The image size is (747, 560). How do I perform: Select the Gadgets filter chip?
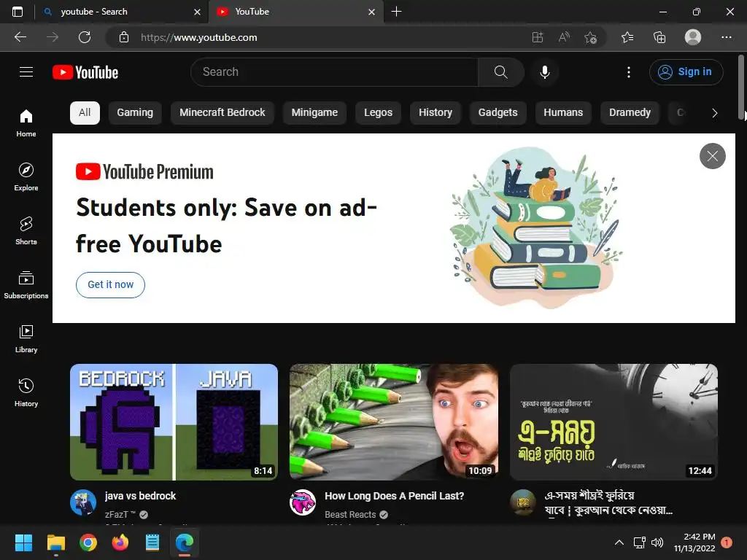pyautogui.click(x=498, y=113)
